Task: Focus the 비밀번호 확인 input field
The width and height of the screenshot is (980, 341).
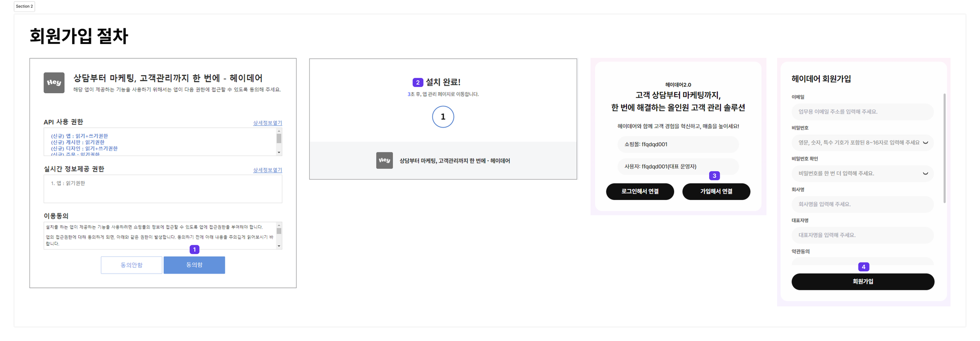Action: point(862,174)
